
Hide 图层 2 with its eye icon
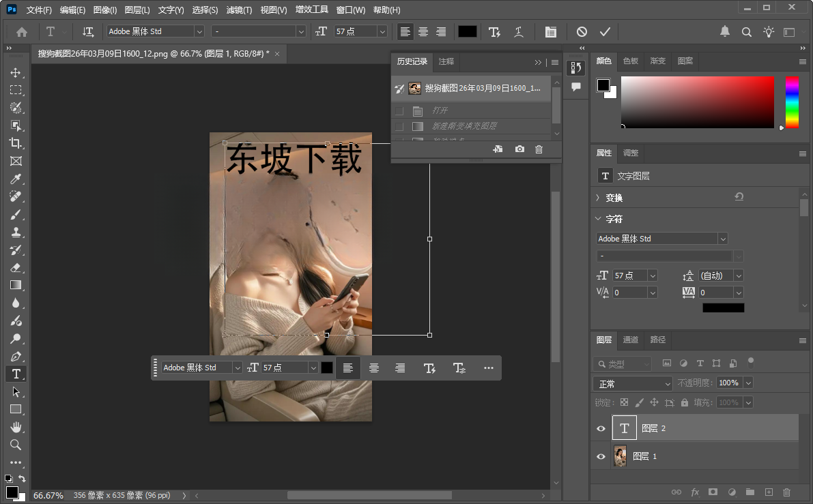point(601,428)
